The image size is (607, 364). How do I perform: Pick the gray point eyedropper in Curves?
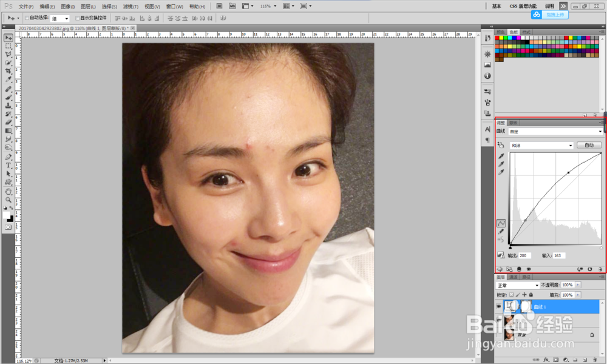501,164
